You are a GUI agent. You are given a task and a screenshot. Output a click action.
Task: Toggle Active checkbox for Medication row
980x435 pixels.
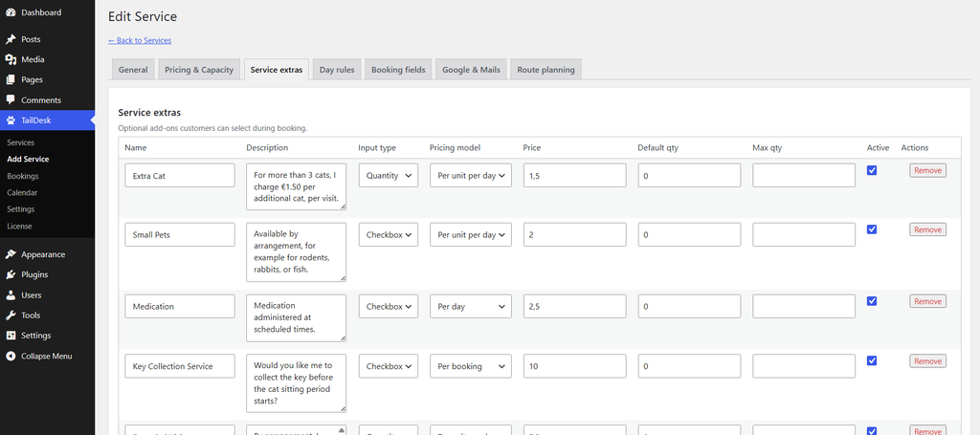[872, 301]
